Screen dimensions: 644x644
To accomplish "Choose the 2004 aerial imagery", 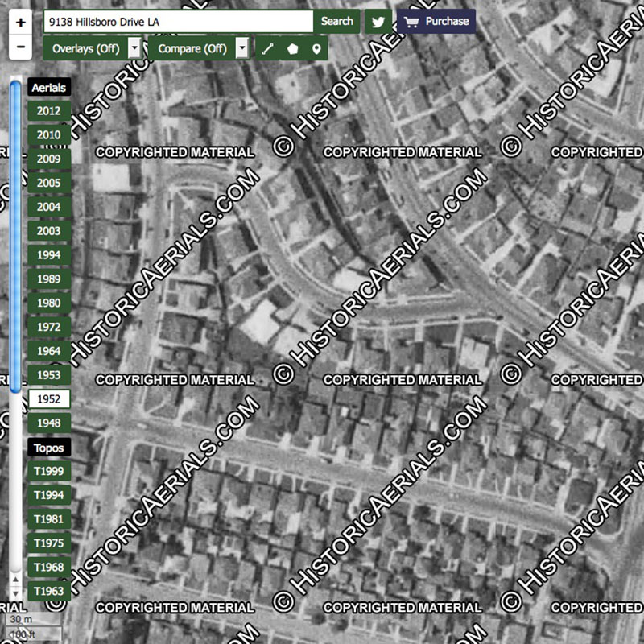I will click(x=49, y=207).
